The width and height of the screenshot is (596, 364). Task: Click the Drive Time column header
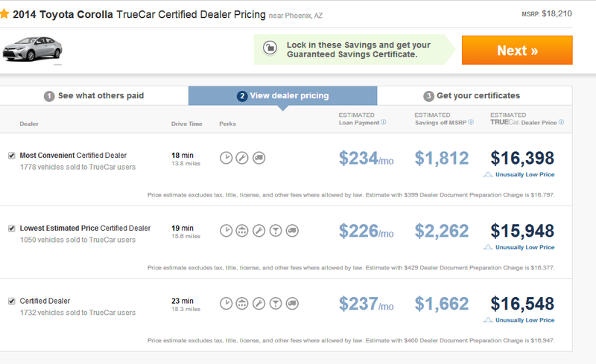(187, 124)
